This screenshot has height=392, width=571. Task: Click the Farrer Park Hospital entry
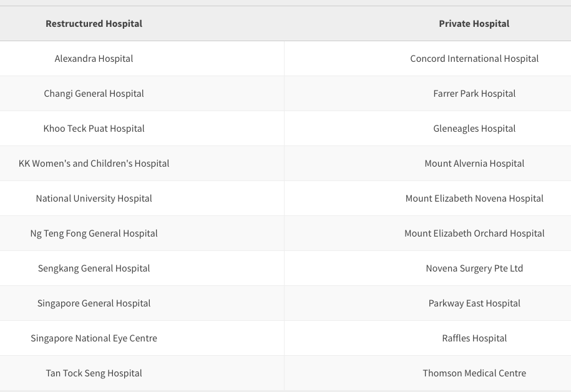pyautogui.click(x=474, y=94)
